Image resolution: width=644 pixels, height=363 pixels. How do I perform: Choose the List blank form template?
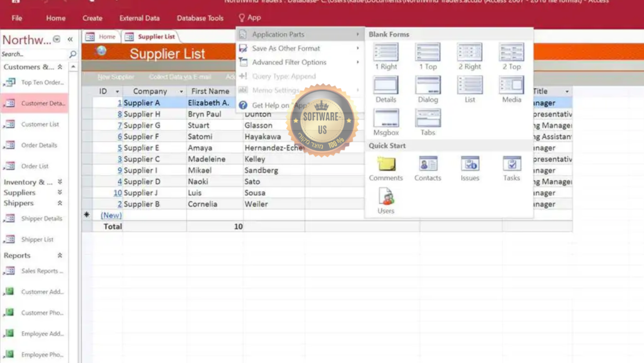pos(469,89)
